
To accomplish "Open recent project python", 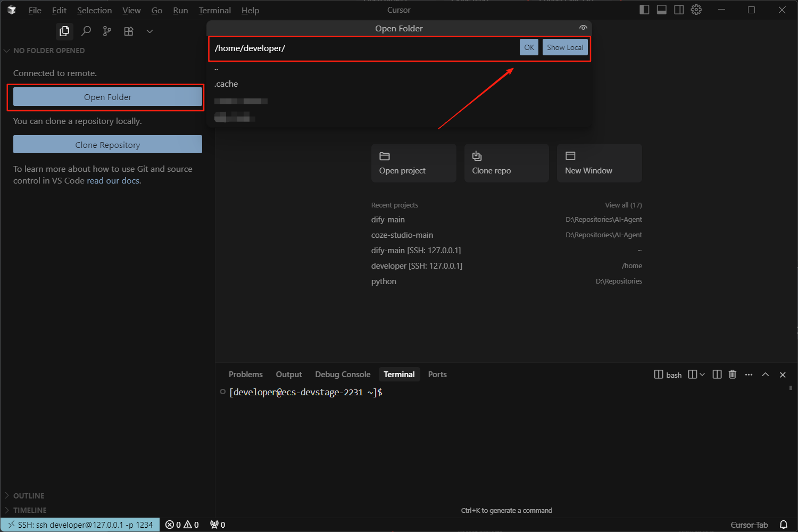I will click(x=506, y=281).
